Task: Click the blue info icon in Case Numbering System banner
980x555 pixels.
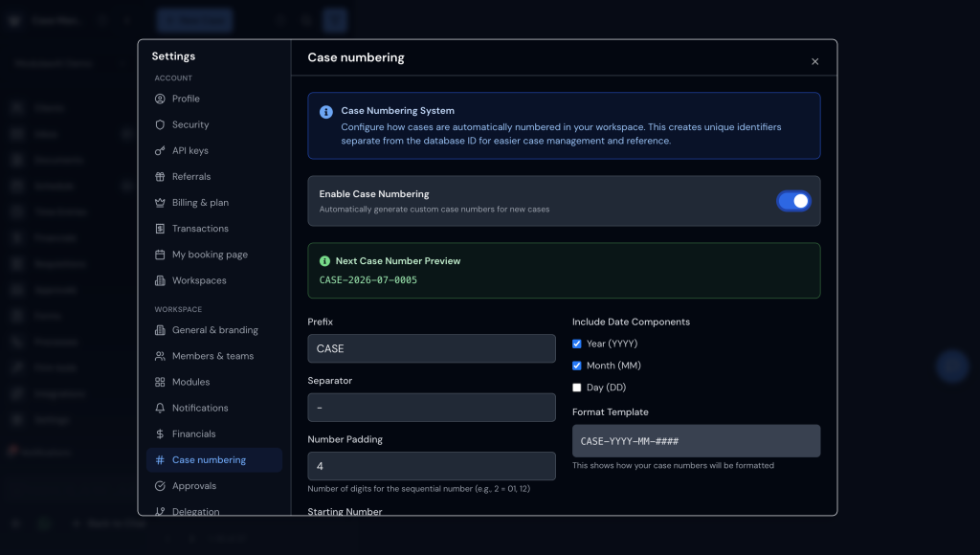Action: (326, 112)
